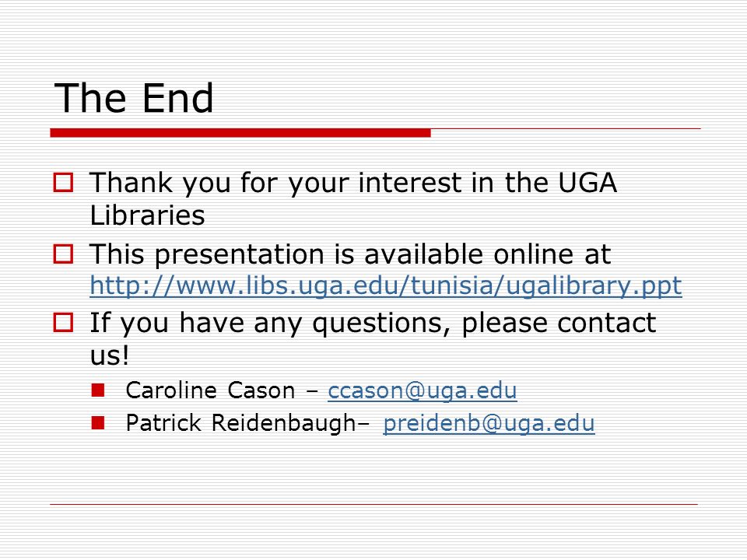This screenshot has height=560, width=747.
Task: Click the word "Libraries" in first bullet
Action: pyautogui.click(x=147, y=215)
